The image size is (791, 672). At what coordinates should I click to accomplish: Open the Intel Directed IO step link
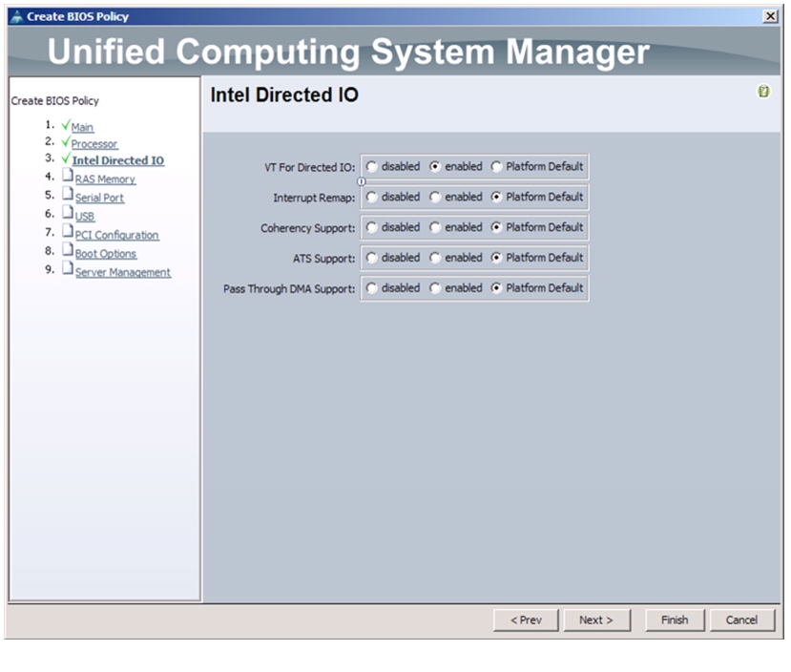click(x=118, y=160)
